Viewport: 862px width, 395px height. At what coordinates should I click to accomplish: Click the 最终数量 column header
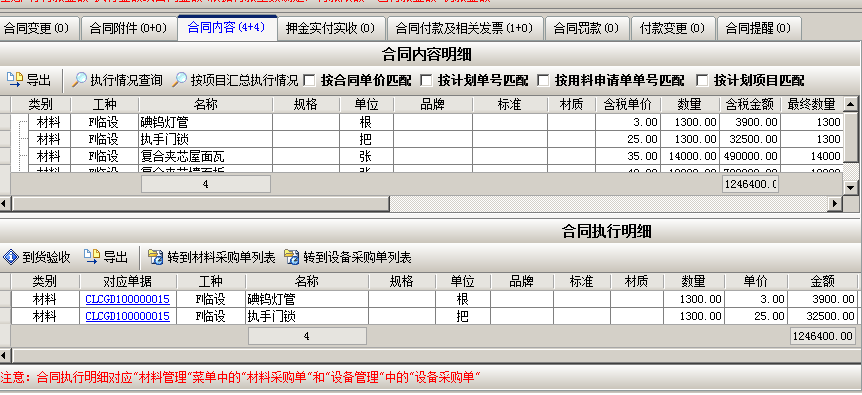[x=811, y=104]
